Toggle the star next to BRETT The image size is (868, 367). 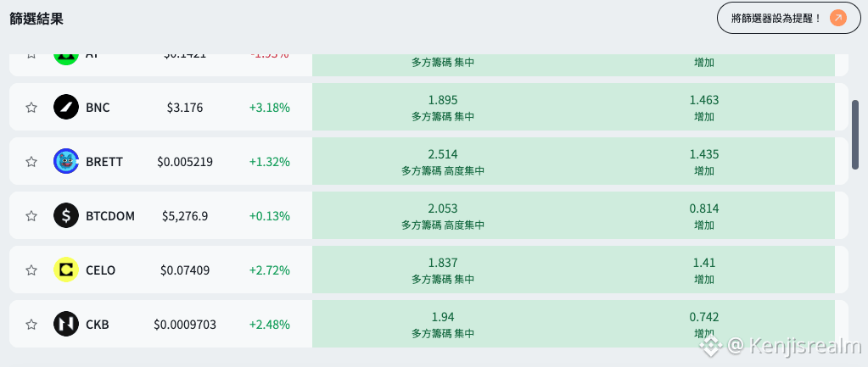point(31,161)
